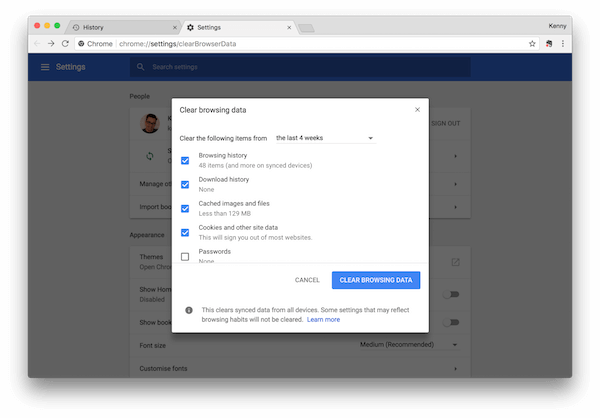This screenshot has height=418, width=600.
Task: Uncheck Cookies and other site data
Action: [185, 233]
